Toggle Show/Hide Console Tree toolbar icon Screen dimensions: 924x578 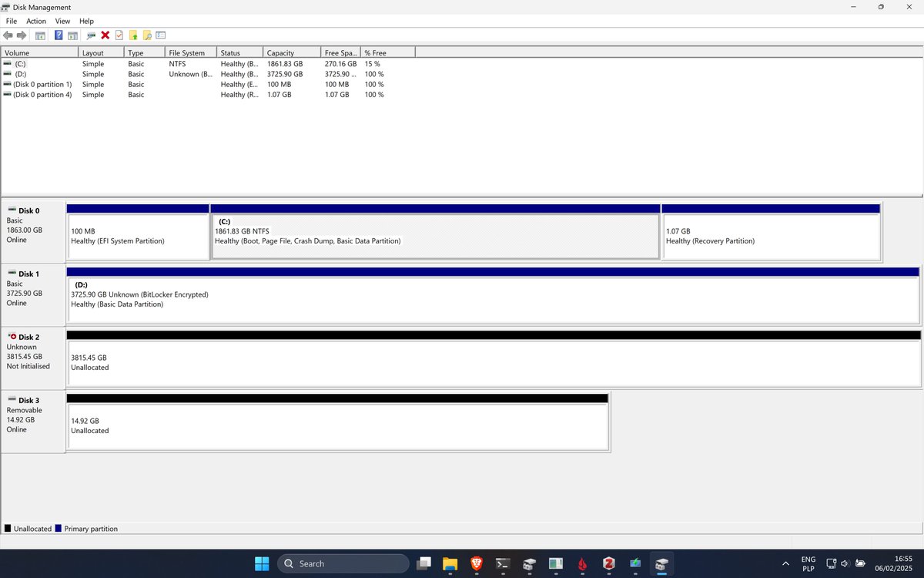40,35
